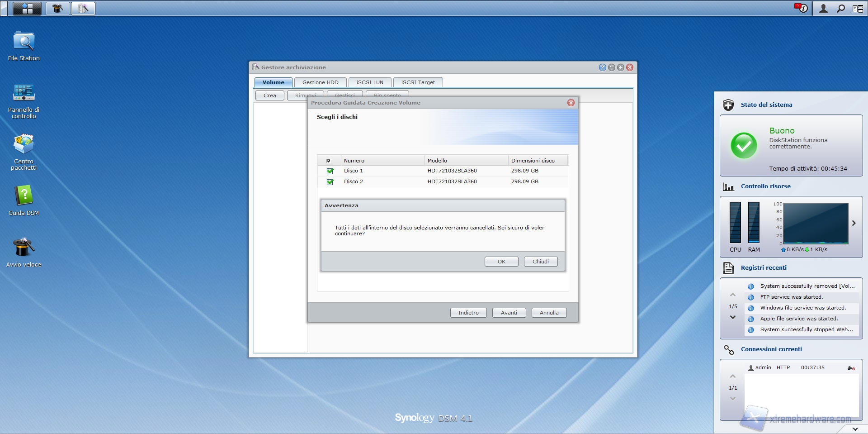Confirm warning with OK button
This screenshot has height=434, width=868.
(x=501, y=262)
